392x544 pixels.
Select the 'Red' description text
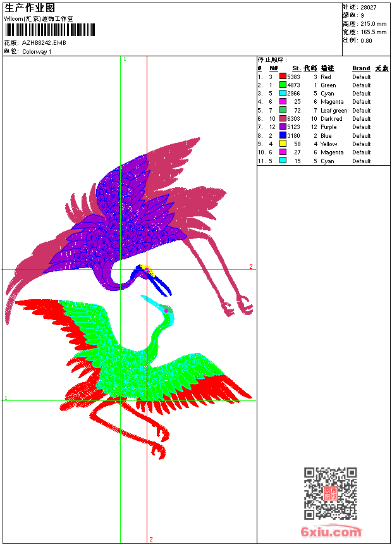click(x=326, y=77)
